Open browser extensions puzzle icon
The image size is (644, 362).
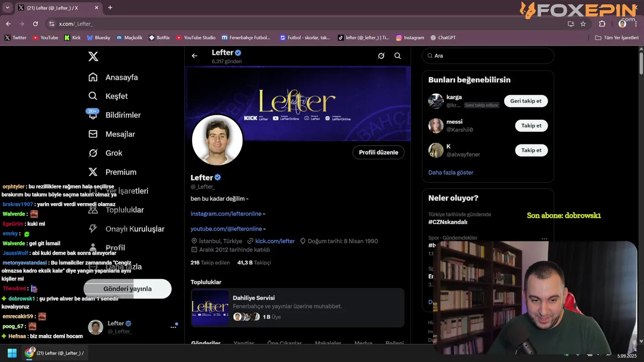602,24
